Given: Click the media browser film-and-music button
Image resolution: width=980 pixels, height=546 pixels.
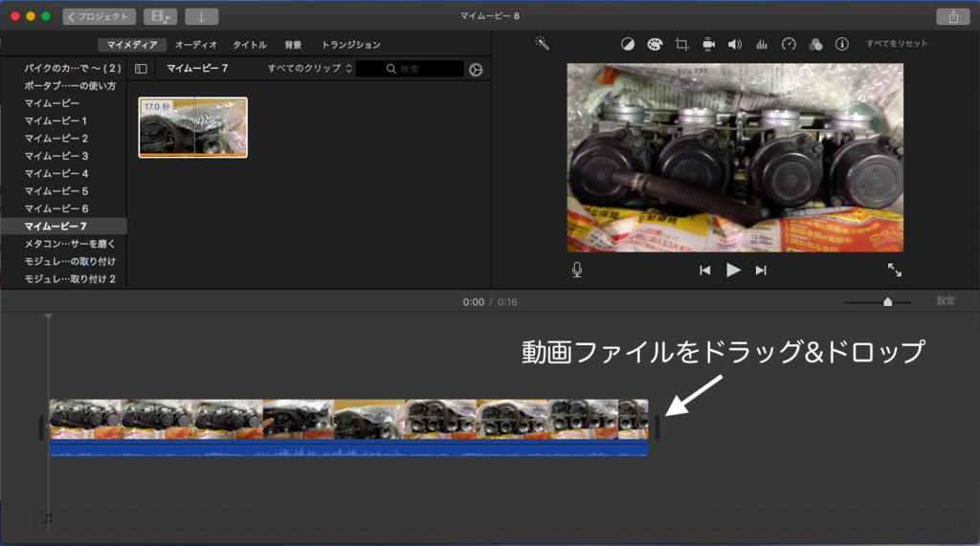Looking at the screenshot, I should (x=161, y=17).
